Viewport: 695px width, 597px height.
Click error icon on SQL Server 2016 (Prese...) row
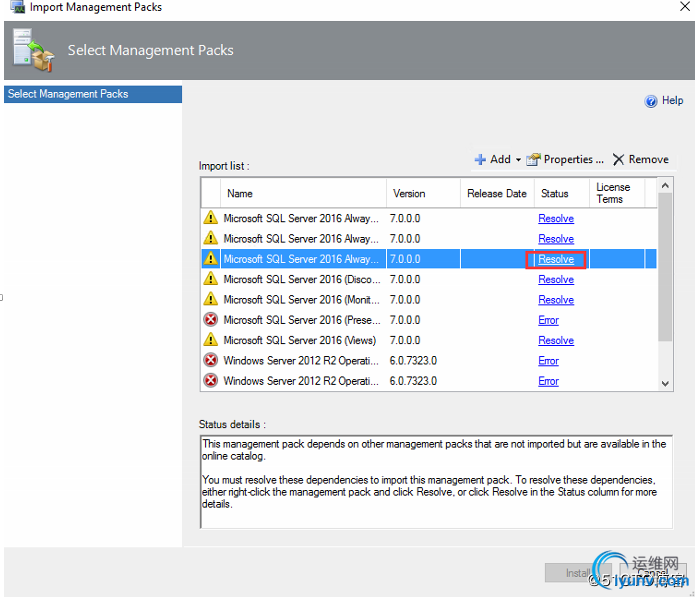click(210, 320)
